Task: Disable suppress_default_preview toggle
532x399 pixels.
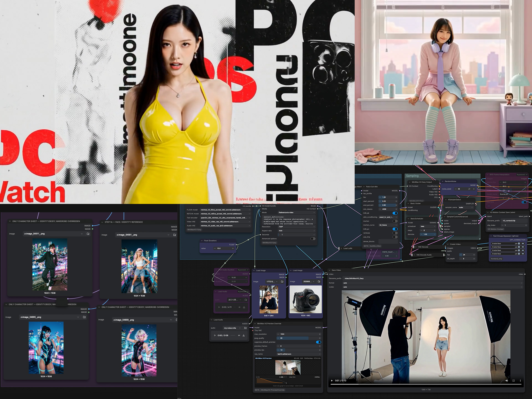Action: point(319,342)
